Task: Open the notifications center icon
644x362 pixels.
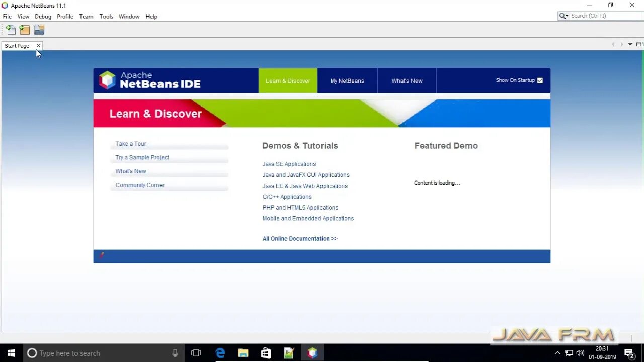Action: click(629, 353)
